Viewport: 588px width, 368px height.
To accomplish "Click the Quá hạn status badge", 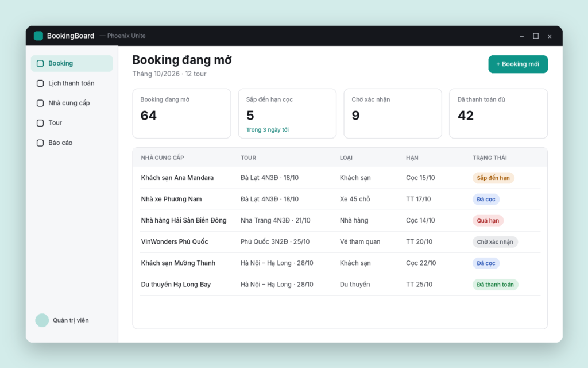I will [x=488, y=221].
